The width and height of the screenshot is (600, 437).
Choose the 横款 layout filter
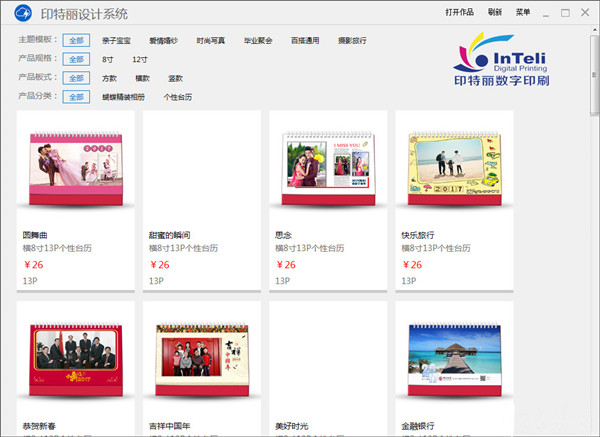click(142, 78)
